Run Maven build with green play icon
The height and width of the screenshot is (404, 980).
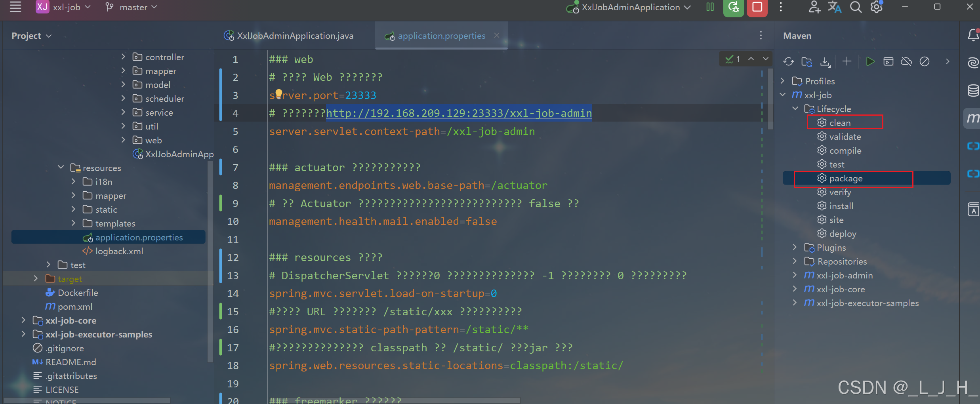(x=870, y=61)
